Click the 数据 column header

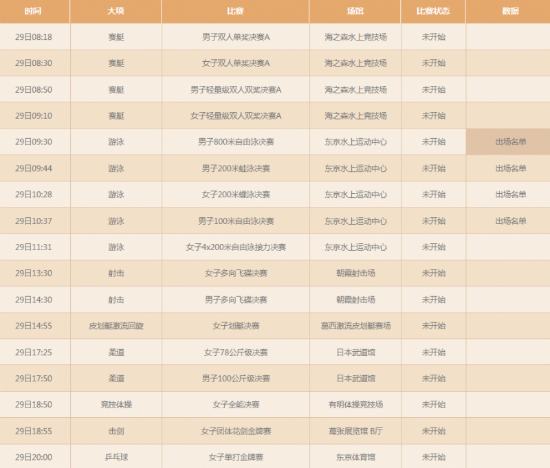(510, 11)
